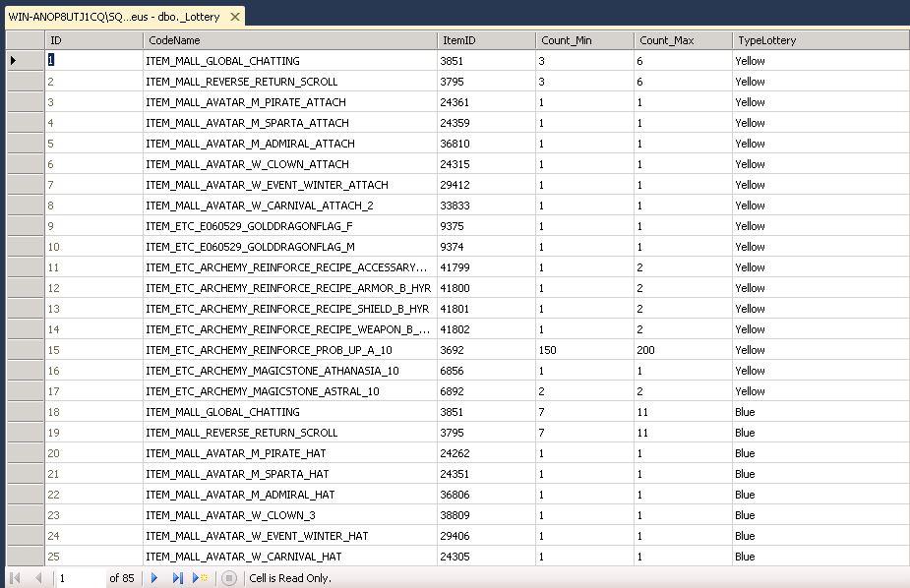Select the ItemID column header

486,40
